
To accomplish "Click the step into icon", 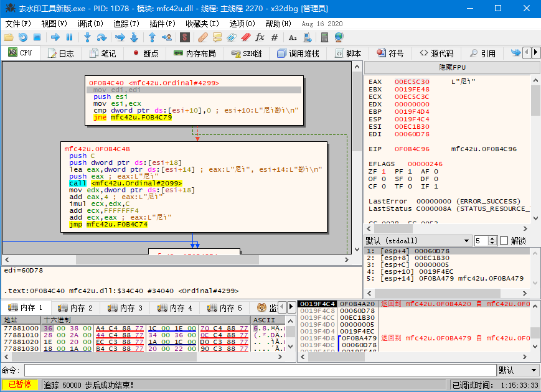I will tap(87, 37).
